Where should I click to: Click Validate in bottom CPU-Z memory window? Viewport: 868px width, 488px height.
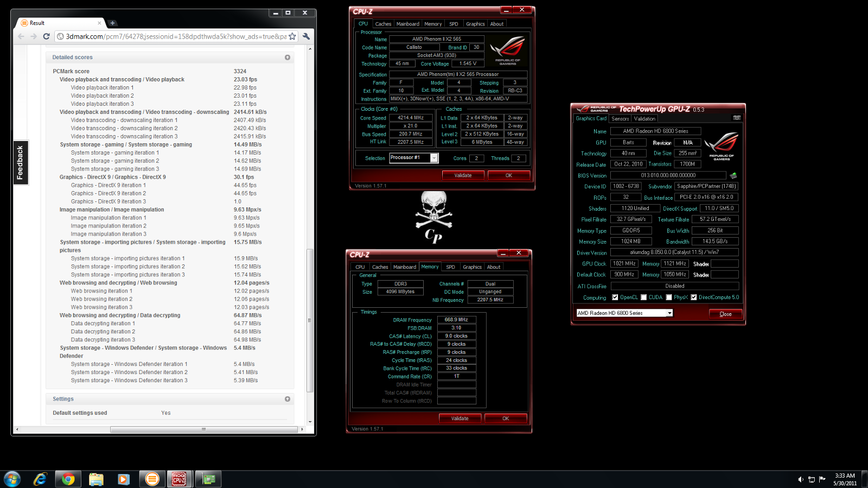(x=459, y=419)
